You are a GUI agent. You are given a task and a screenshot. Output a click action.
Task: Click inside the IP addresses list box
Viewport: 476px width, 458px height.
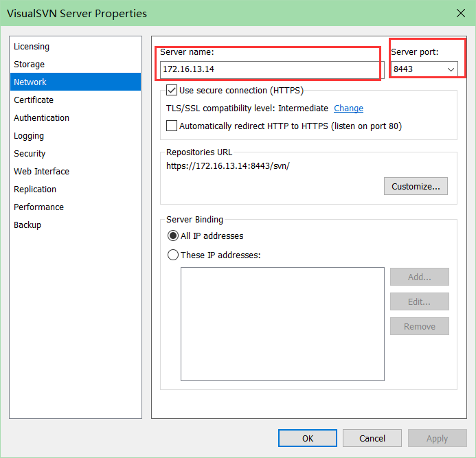coord(282,324)
